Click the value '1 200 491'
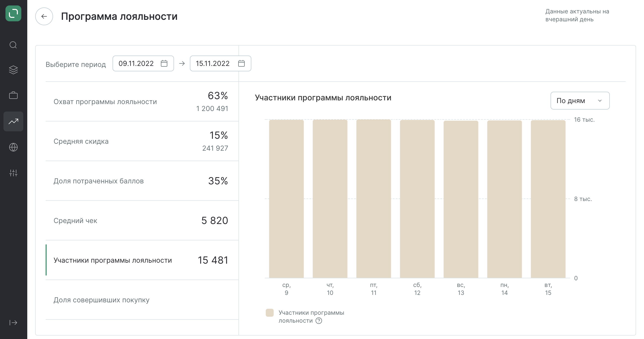The image size is (644, 339). (x=212, y=109)
